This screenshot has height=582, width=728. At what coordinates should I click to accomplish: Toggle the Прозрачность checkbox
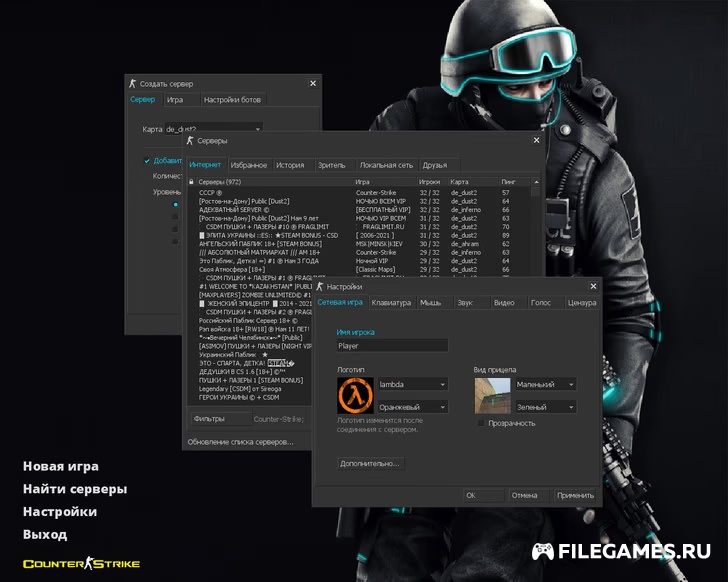point(481,423)
